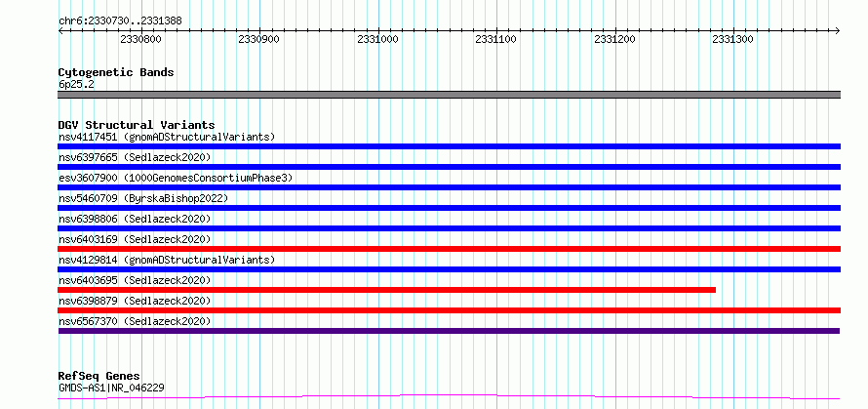Image resolution: width=868 pixels, height=409 pixels.
Task: Open variant label nsv5460709 (ByrskaBishop2022)
Action: pos(142,198)
